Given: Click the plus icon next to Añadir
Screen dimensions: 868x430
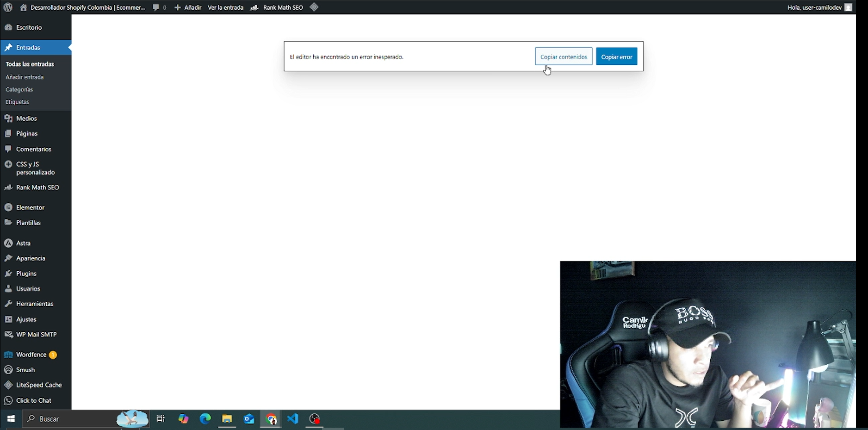Looking at the screenshot, I should point(178,7).
